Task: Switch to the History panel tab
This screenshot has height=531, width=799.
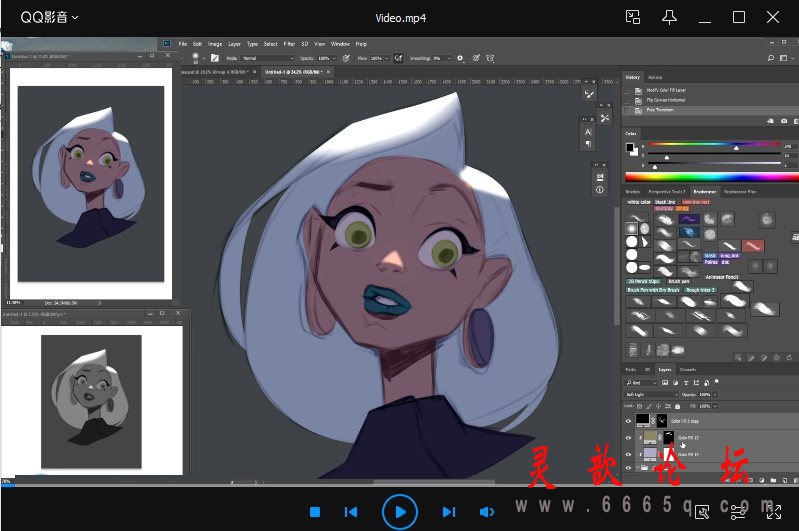Action: [632, 77]
